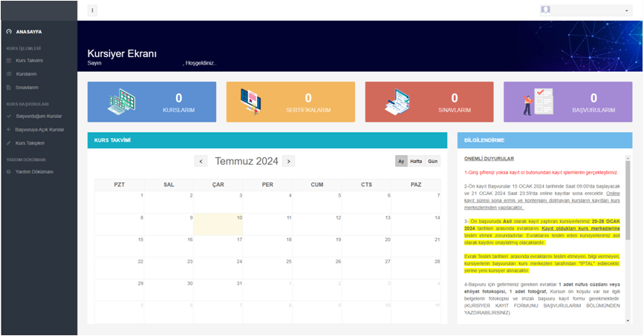Open the user account dropdown arrow
The height and width of the screenshot is (336, 644).
[x=627, y=11]
